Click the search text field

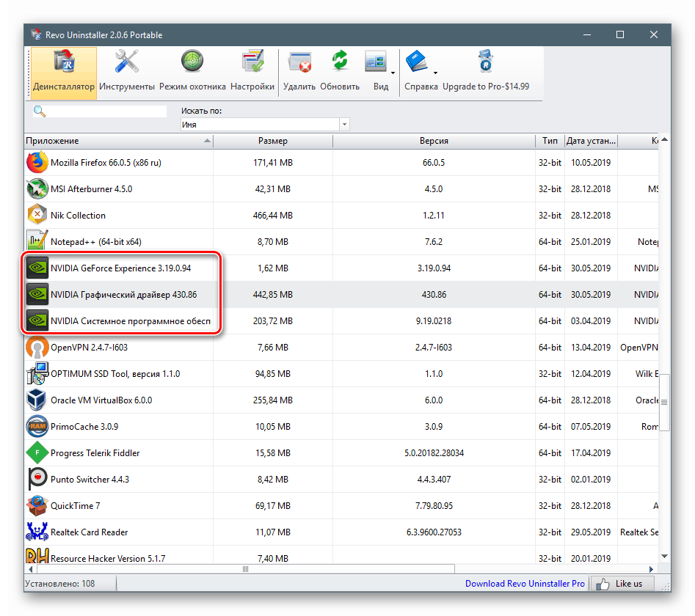[106, 111]
